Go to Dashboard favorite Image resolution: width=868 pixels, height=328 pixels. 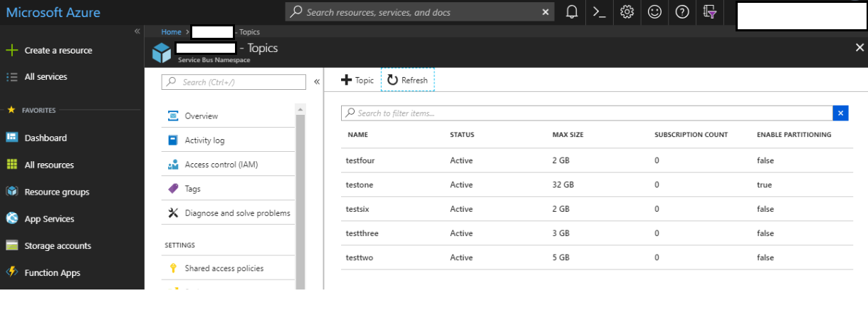coord(46,138)
